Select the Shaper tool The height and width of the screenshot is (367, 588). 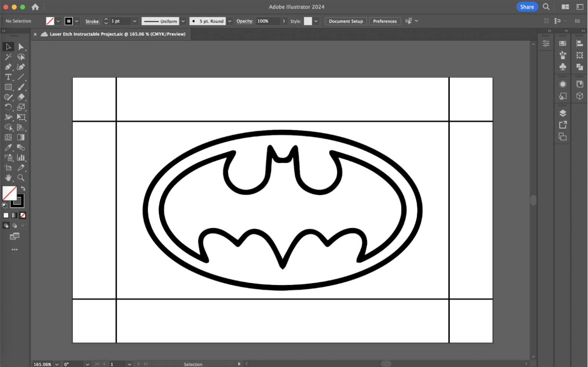(8, 97)
